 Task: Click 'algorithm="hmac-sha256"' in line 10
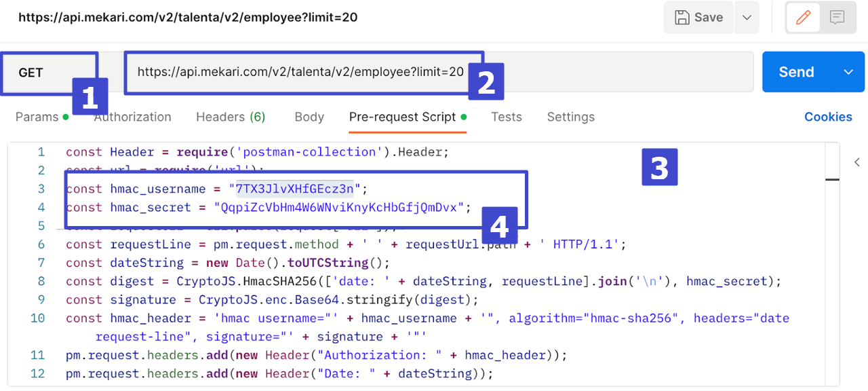(595, 318)
